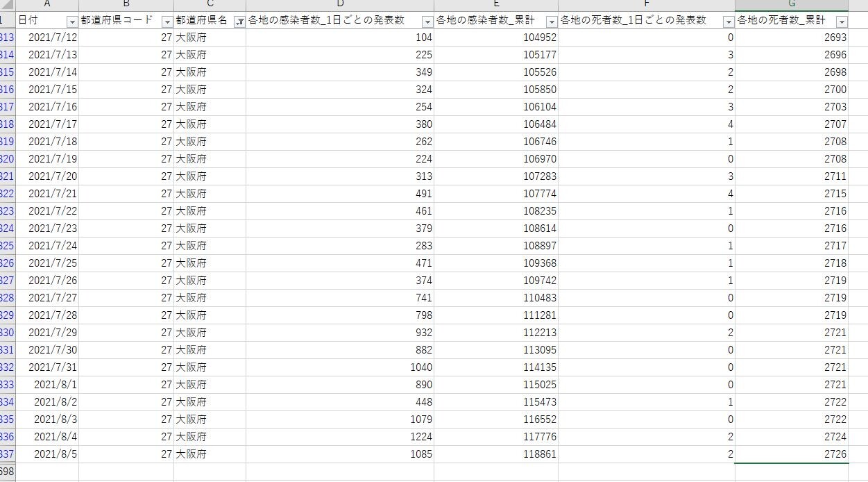This screenshot has width=868, height=482.
Task: Select column G header
Action: (792, 4)
